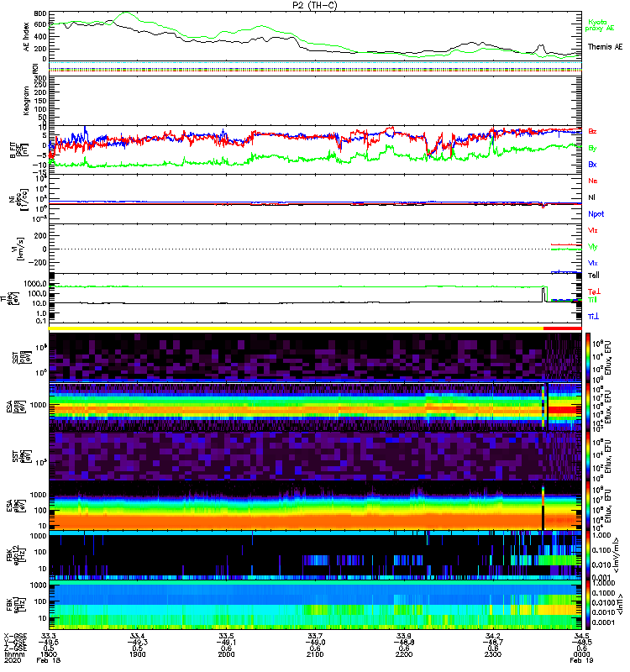
Task: Click the 0000 time tick label
Action: [x=581, y=654]
